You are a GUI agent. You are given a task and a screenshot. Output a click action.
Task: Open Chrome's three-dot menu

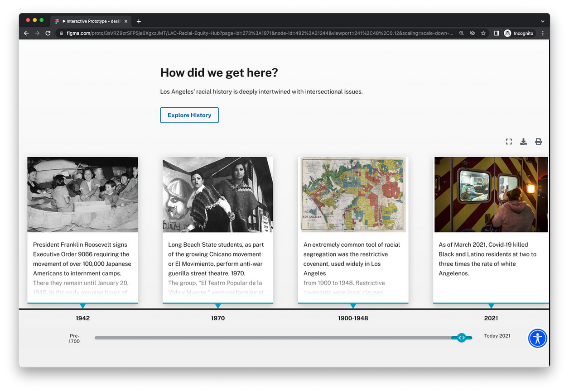[543, 33]
